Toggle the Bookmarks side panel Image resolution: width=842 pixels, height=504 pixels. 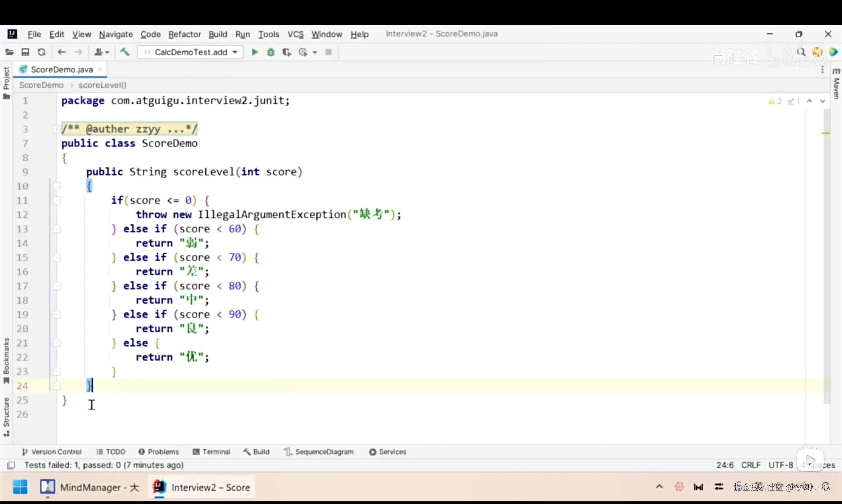click(6, 360)
